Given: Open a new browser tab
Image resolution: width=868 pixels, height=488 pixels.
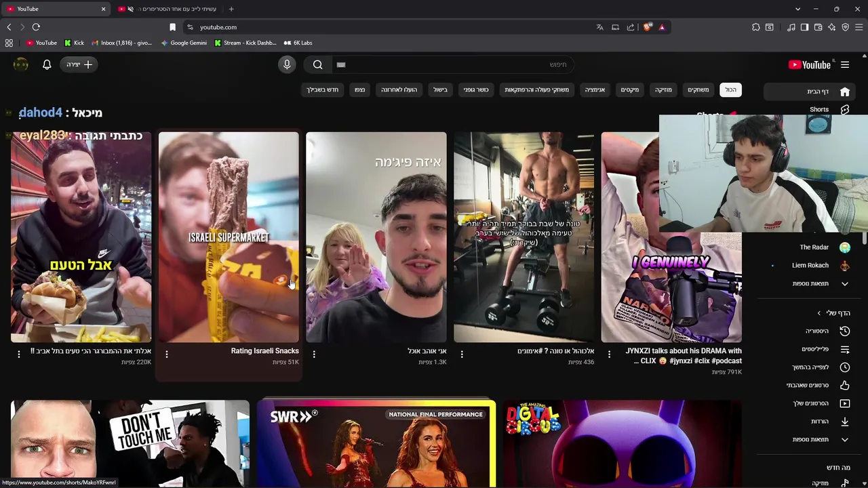Looking at the screenshot, I should click(x=231, y=9).
